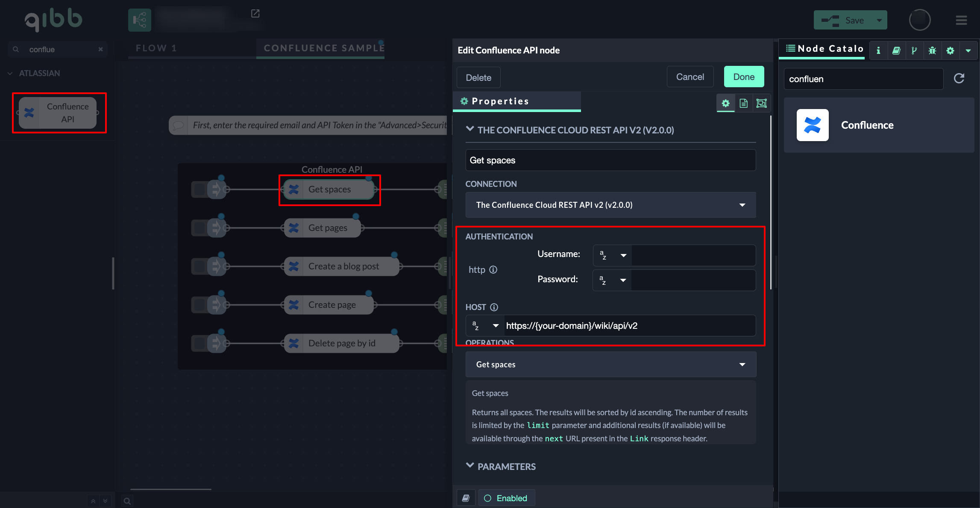Switch to the Flow 1 tab
This screenshot has width=980, height=508.
click(156, 48)
